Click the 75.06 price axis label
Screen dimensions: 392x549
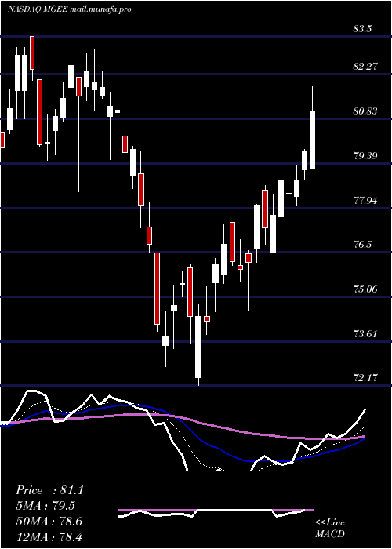[366, 289]
